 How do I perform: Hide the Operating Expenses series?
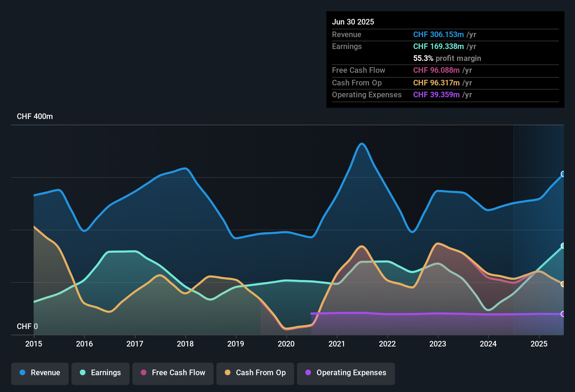point(346,373)
